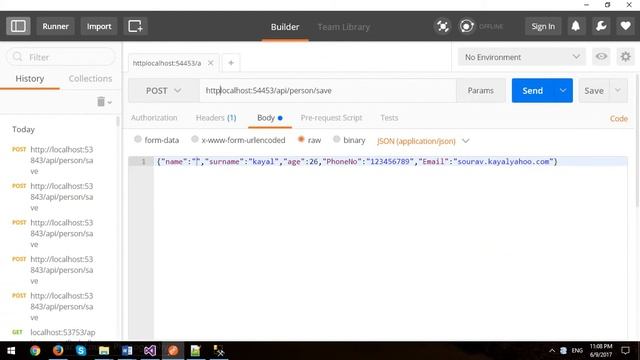
Task: Click the sync offline status icon
Action: pos(467,27)
